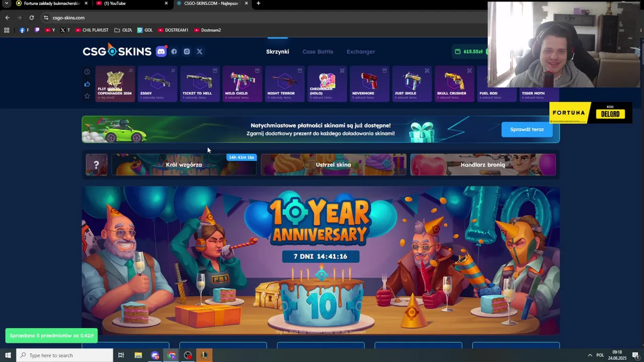Click the wallet balance 615.55zł

469,51
